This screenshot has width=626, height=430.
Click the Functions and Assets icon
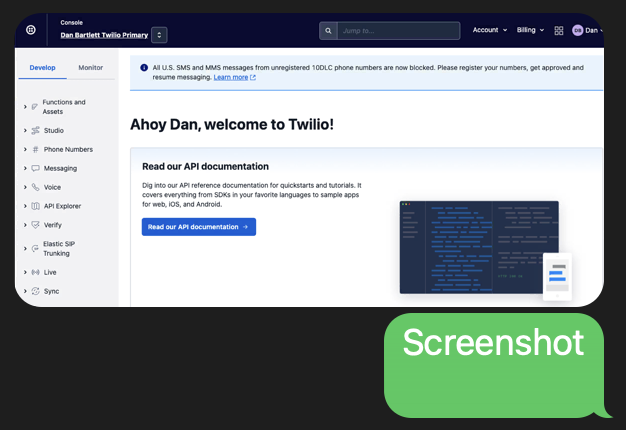coord(35,107)
